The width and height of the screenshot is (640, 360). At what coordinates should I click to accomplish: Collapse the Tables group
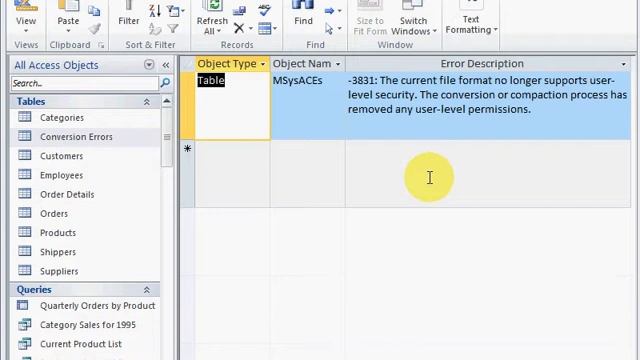pyautogui.click(x=147, y=102)
